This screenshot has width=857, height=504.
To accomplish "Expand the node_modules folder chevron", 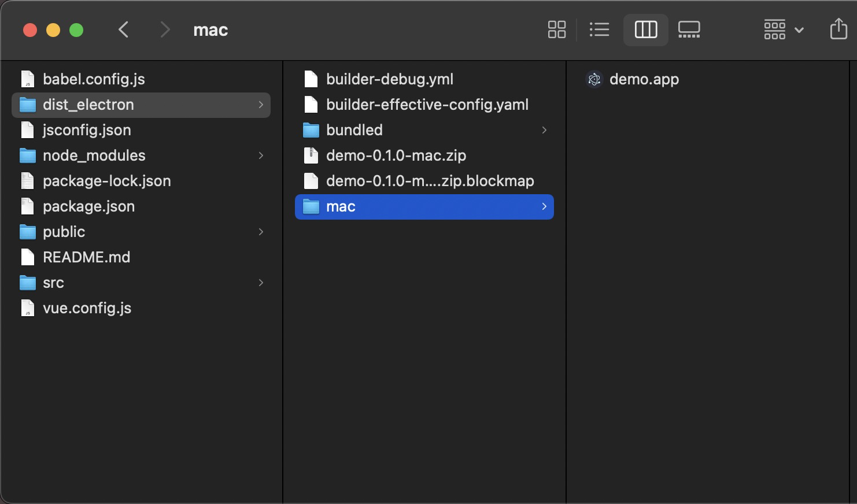I will coord(261,155).
